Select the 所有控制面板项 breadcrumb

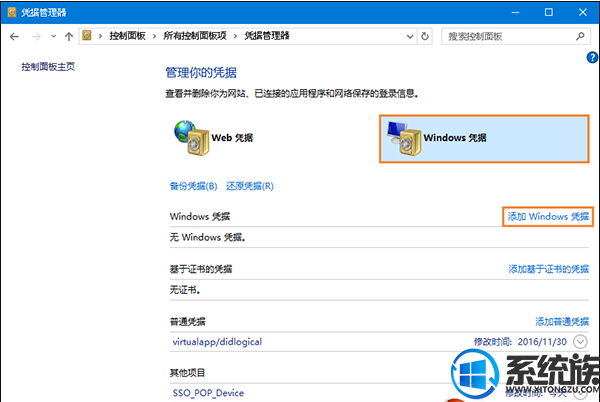coord(195,36)
